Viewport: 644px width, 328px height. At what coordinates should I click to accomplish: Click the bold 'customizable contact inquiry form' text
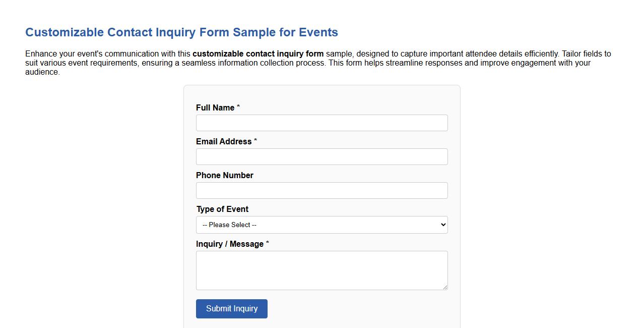tap(259, 53)
